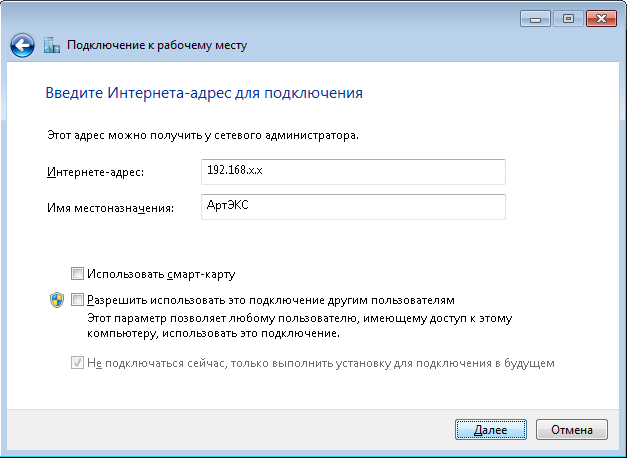Screen dimensions: 627x458
Task: Check "Разрешить использовать это подключение другим пользователям"
Action: point(77,300)
